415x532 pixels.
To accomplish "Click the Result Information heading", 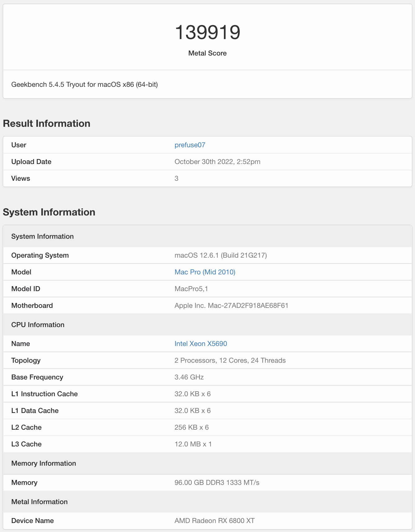I will click(x=47, y=123).
